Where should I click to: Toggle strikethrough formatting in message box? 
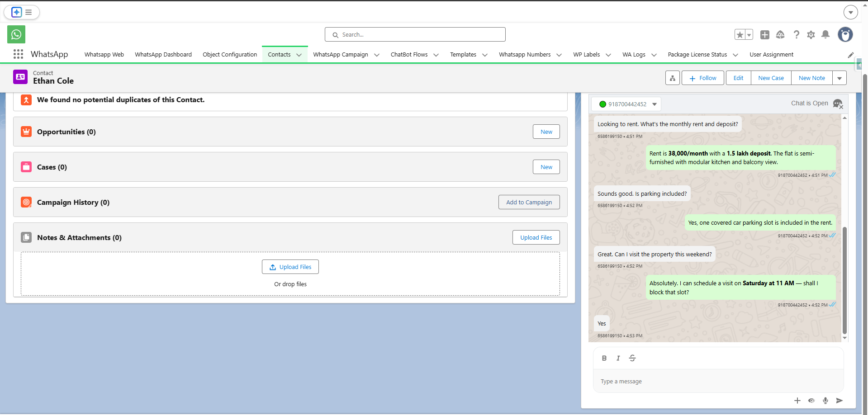632,358
